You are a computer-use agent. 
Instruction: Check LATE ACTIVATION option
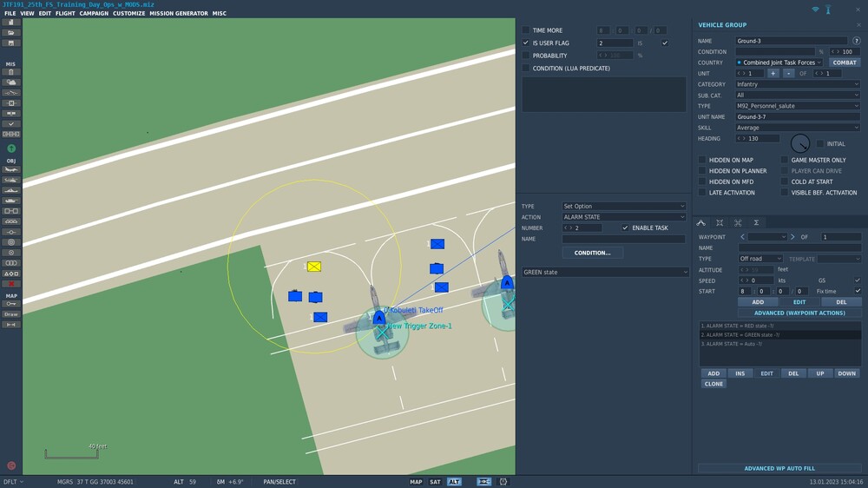coord(702,193)
